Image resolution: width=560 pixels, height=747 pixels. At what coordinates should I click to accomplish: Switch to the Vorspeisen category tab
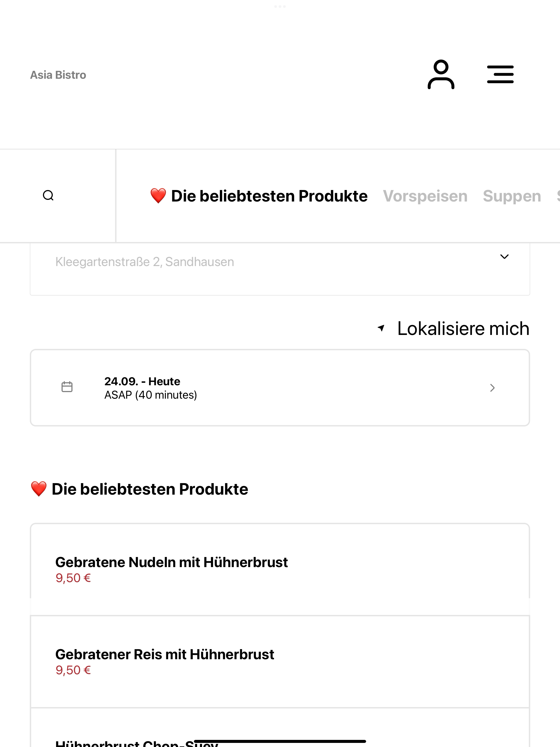(425, 196)
